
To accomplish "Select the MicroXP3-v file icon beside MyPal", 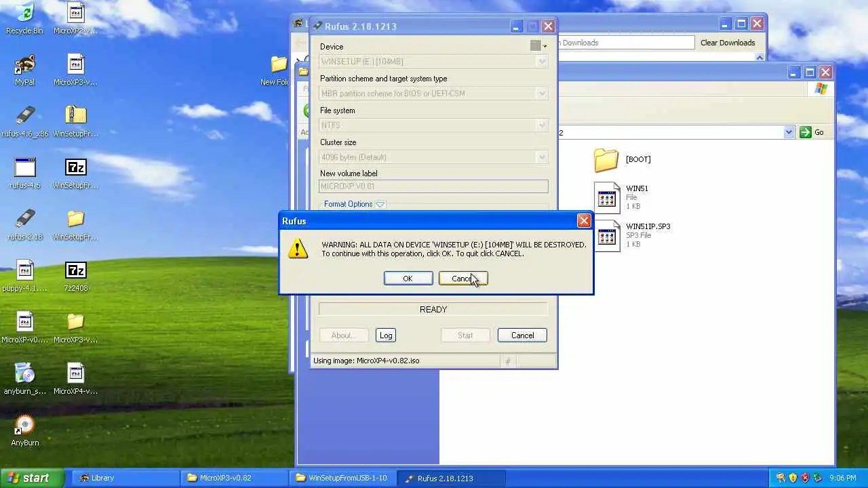I will coord(75,64).
